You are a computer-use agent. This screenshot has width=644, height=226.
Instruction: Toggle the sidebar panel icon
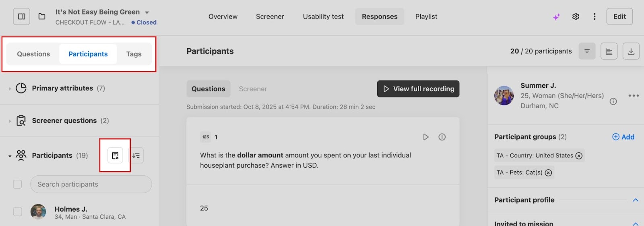tap(22, 16)
